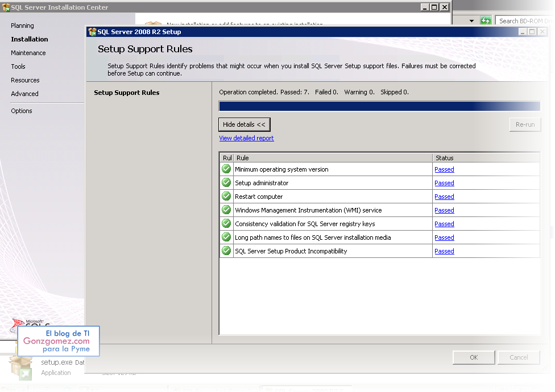
Task: Click the completed progress bar
Action: (379, 106)
